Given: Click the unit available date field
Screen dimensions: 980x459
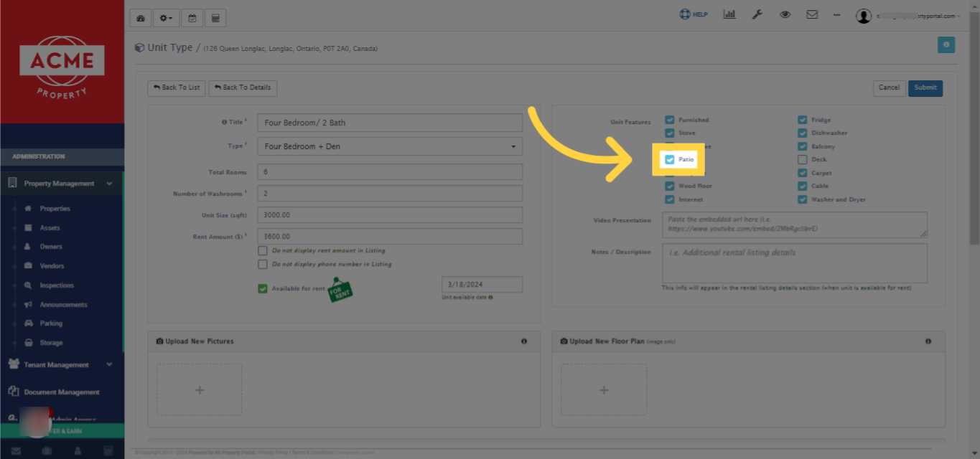Looking at the screenshot, I should 482,284.
